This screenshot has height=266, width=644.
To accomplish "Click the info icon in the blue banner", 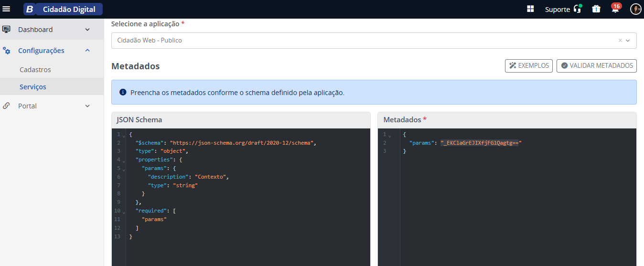I will (123, 92).
